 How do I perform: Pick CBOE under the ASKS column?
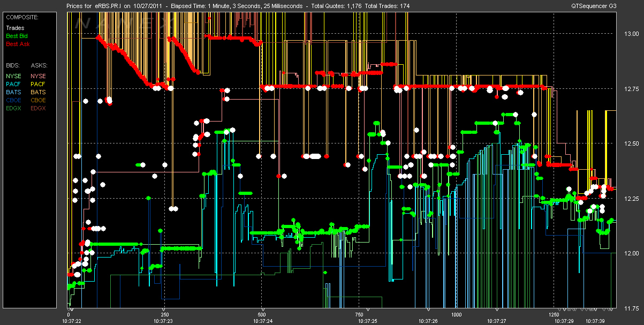coord(39,100)
